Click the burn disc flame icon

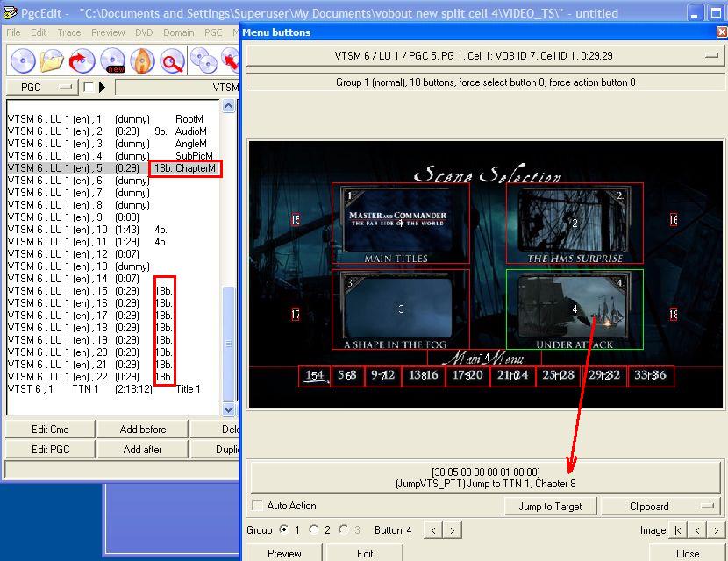click(x=142, y=60)
